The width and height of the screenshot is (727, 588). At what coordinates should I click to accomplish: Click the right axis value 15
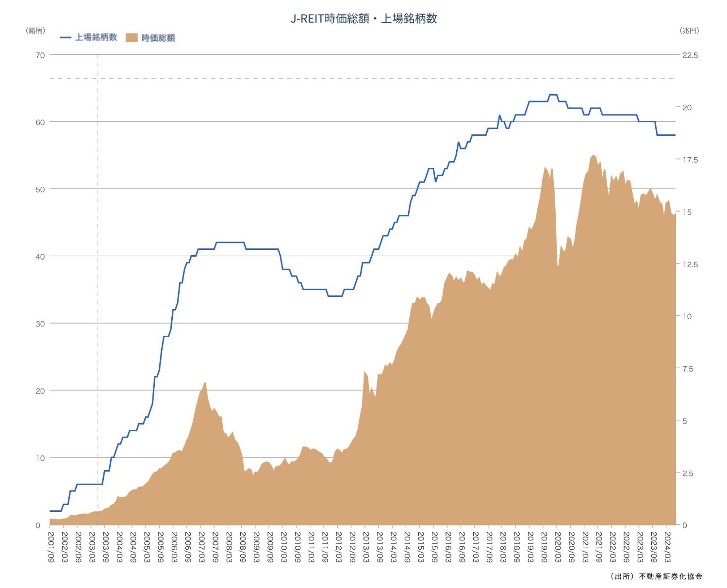click(x=687, y=212)
